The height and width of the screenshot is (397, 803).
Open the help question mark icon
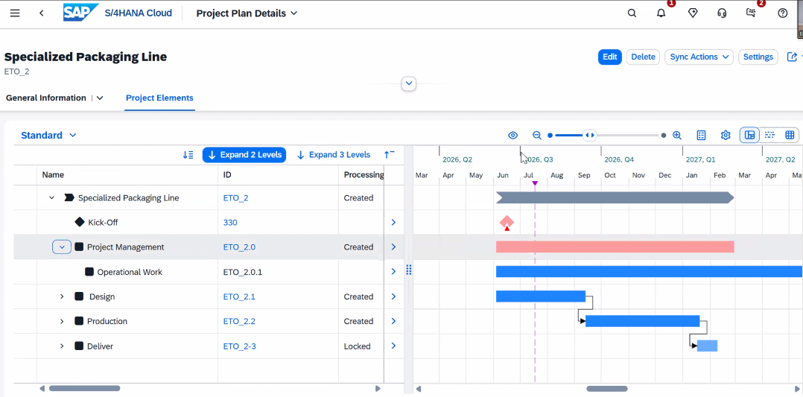click(782, 13)
